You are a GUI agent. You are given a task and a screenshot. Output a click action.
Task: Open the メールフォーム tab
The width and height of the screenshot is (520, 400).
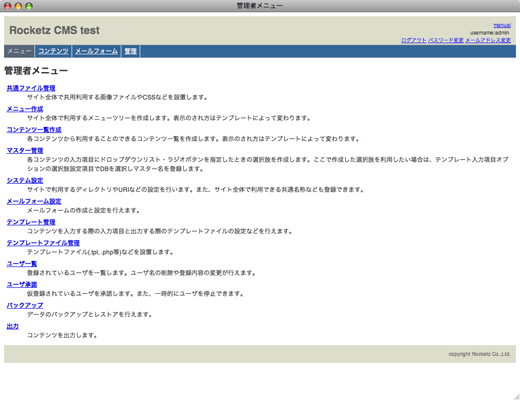96,51
